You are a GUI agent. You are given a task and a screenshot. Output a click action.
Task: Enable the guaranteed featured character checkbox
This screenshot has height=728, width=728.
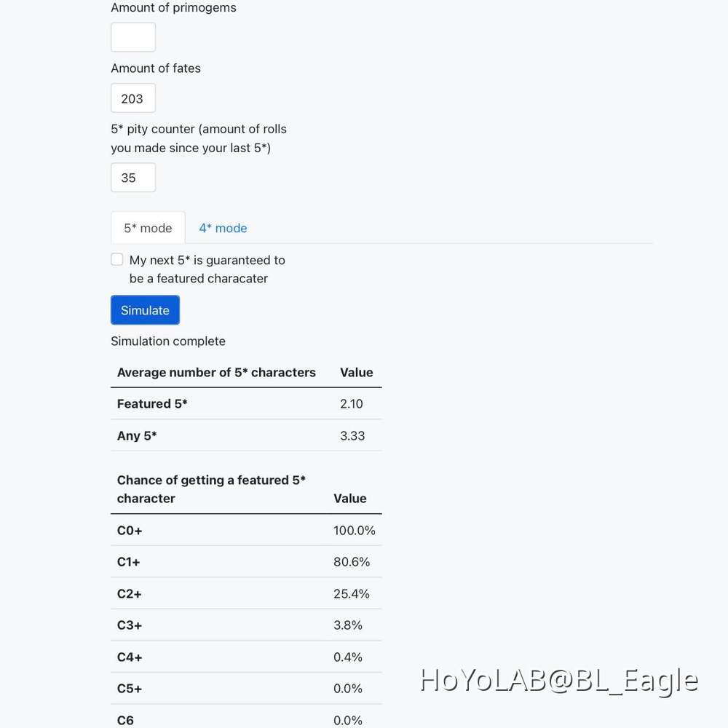117,260
